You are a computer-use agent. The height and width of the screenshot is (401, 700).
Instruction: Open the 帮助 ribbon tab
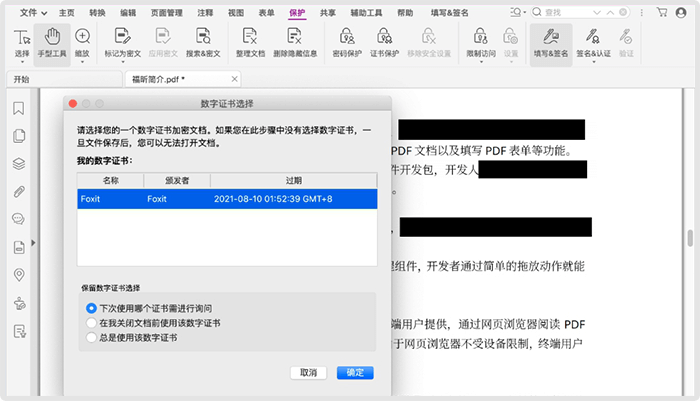coord(405,13)
